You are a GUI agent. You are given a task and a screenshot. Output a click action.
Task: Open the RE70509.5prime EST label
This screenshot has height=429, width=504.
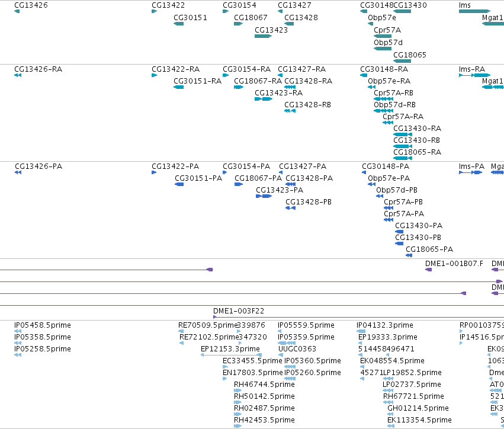coord(208,325)
